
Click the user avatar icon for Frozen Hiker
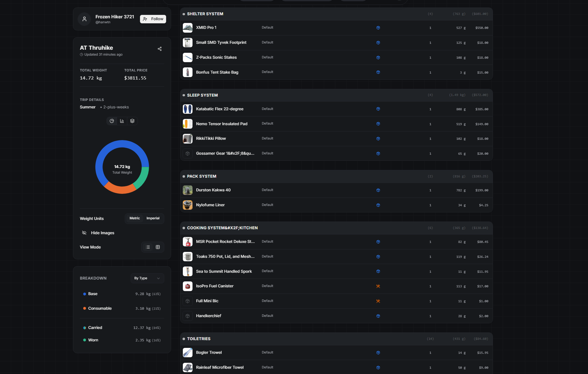84,19
